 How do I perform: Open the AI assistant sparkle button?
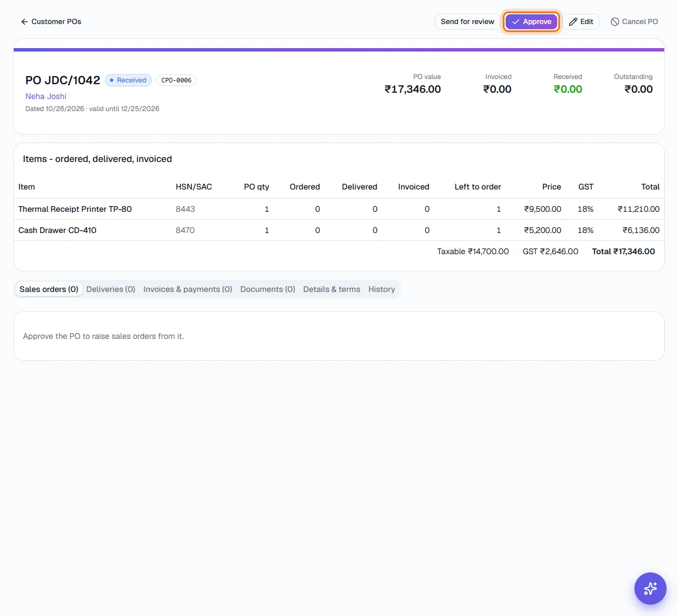click(x=650, y=589)
